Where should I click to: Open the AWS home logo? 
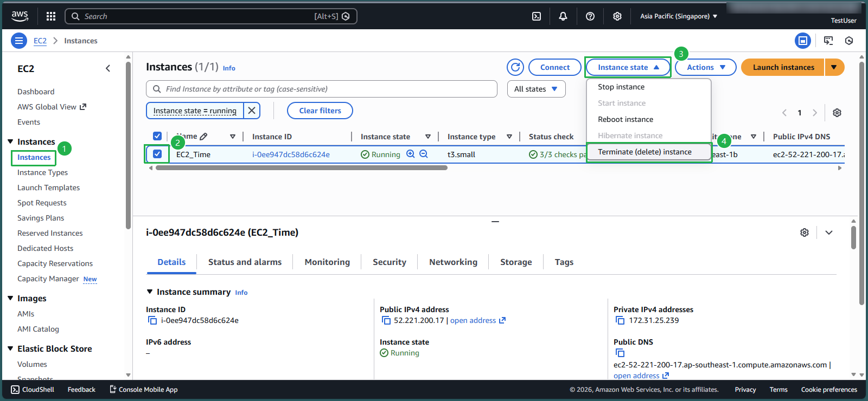(20, 16)
